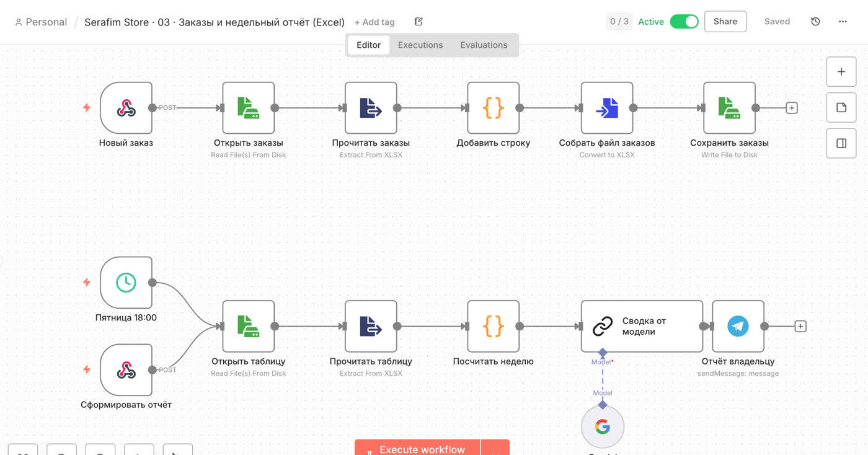Open the Execute workflow dropdown arrow

pos(495,448)
